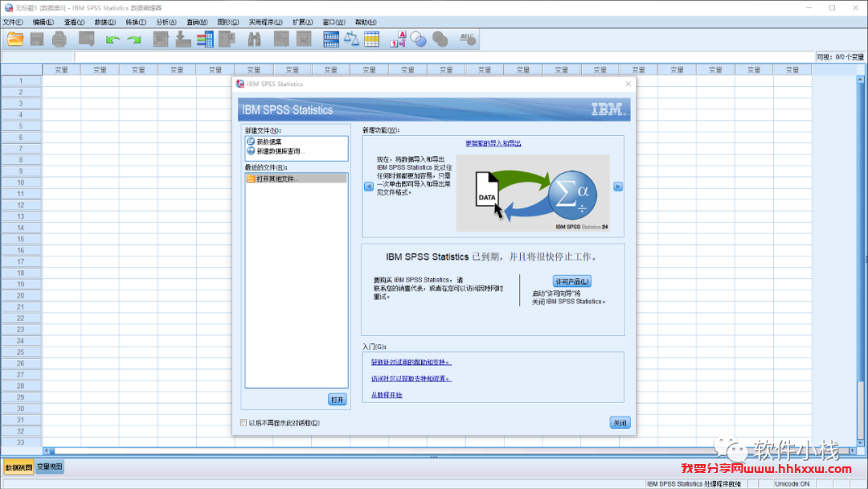Open the 实用程序(U) menu

[x=266, y=23]
